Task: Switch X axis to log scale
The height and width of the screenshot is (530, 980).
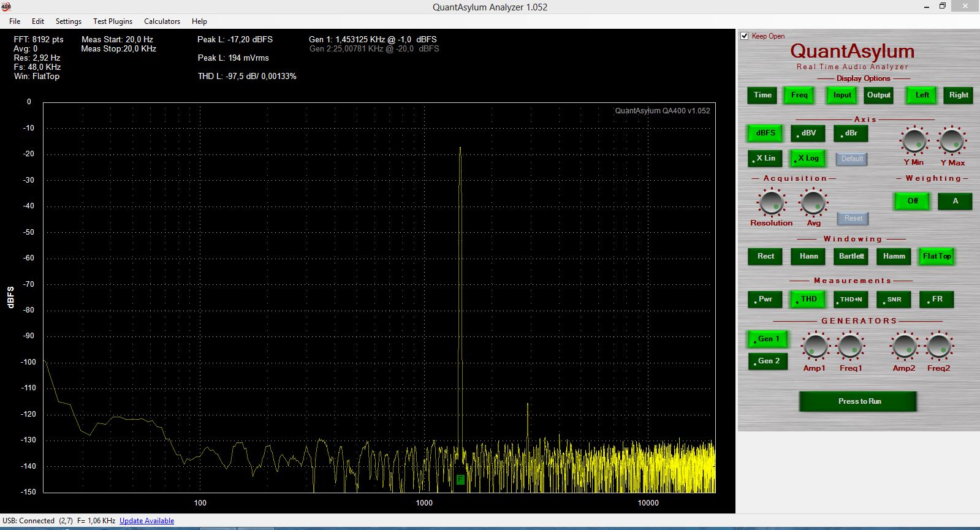Action: coord(808,158)
